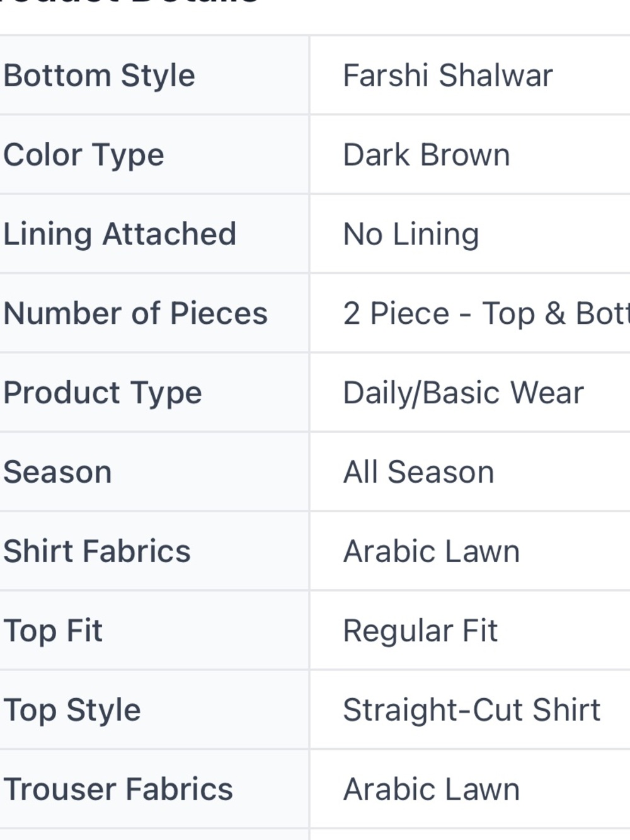Click the Season label
630x840 pixels.
pyautogui.click(x=57, y=472)
